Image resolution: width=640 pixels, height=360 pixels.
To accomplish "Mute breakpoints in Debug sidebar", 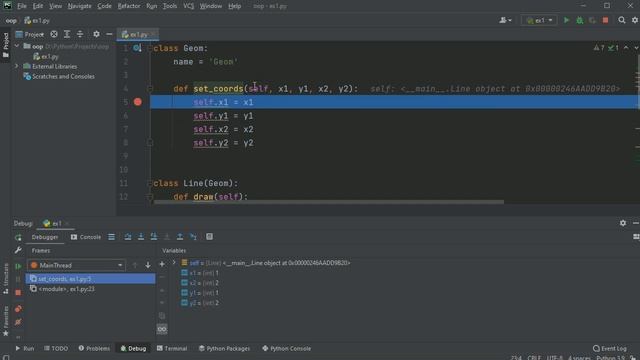I will coord(18,322).
